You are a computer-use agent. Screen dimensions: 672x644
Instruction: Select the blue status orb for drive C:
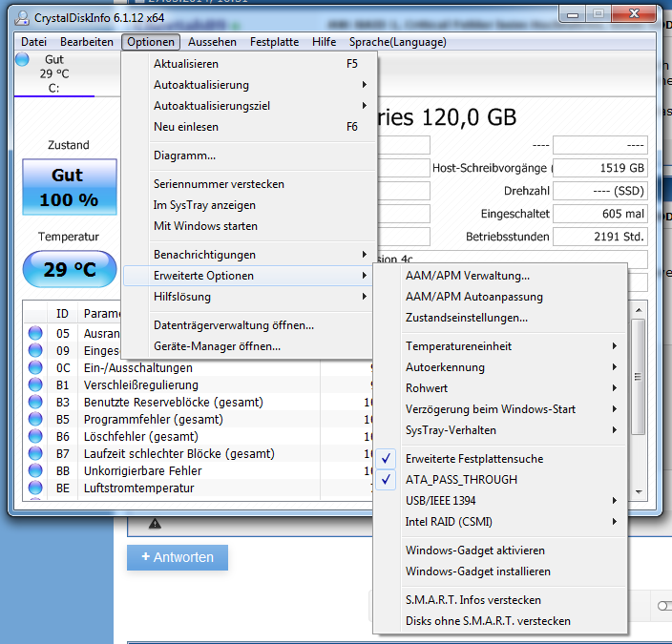tap(22, 59)
